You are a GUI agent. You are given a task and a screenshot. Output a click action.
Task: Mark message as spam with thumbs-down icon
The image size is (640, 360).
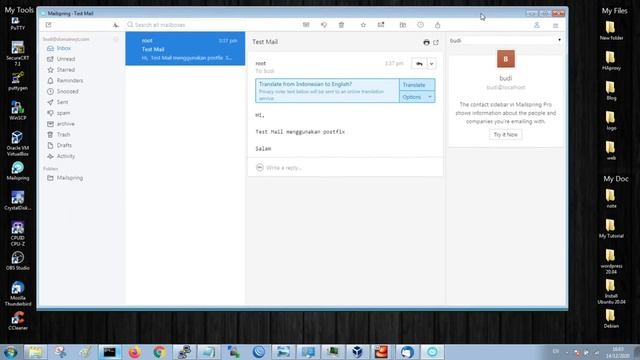tap(324, 25)
